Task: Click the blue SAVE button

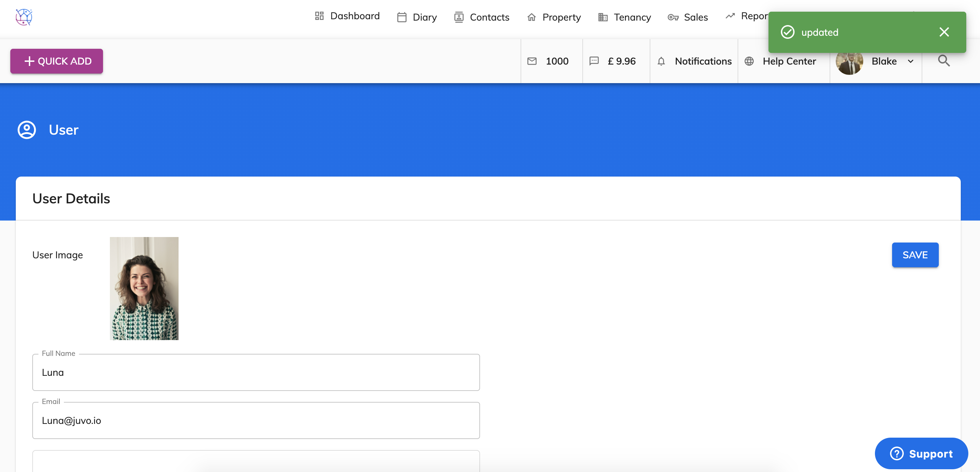Action: click(x=915, y=255)
